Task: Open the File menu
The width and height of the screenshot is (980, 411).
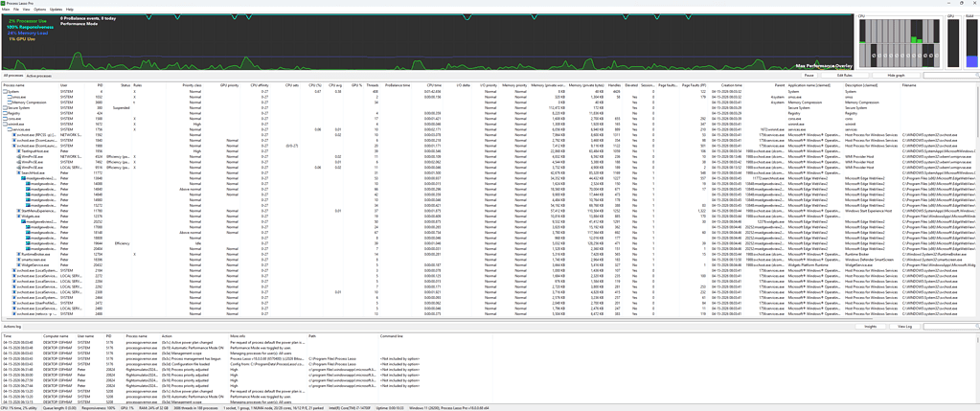Action: click(x=15, y=10)
